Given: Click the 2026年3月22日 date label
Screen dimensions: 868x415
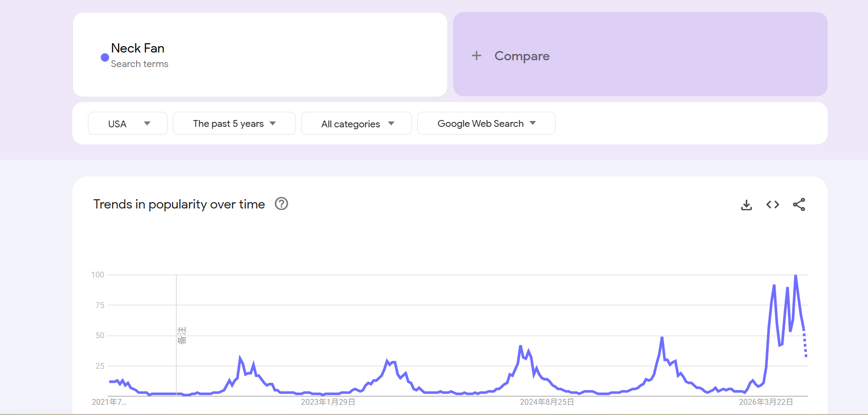Looking at the screenshot, I should pos(766,402).
